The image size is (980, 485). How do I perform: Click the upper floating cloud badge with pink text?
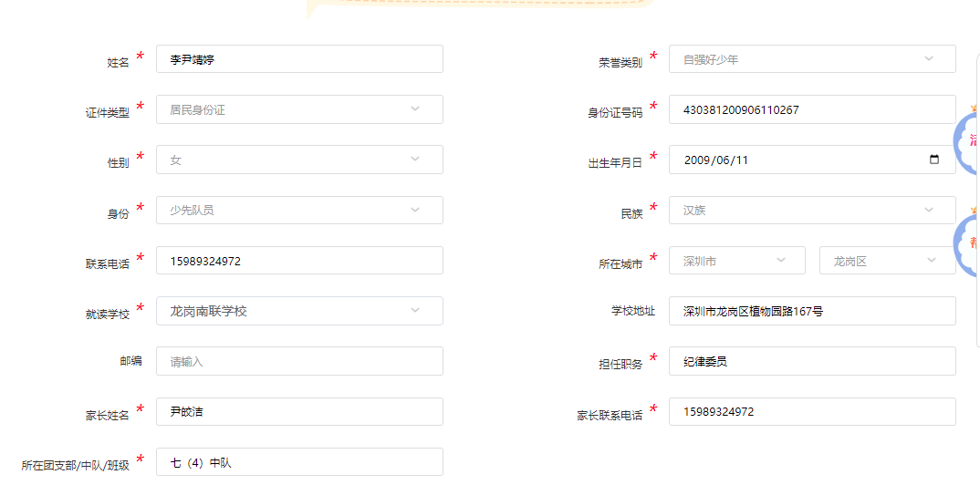[967, 141]
